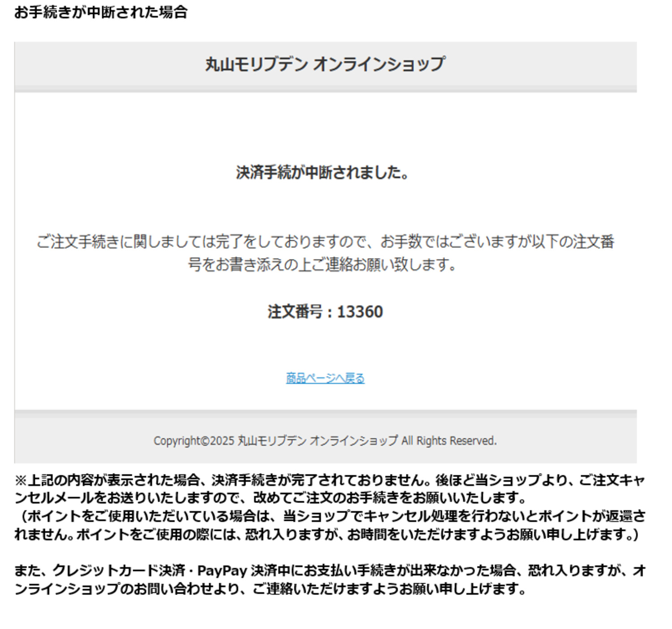The width and height of the screenshot is (672, 629).
Task: Click the phrase 恐れ入りますが、オ in last paragraph
Action: (x=587, y=571)
